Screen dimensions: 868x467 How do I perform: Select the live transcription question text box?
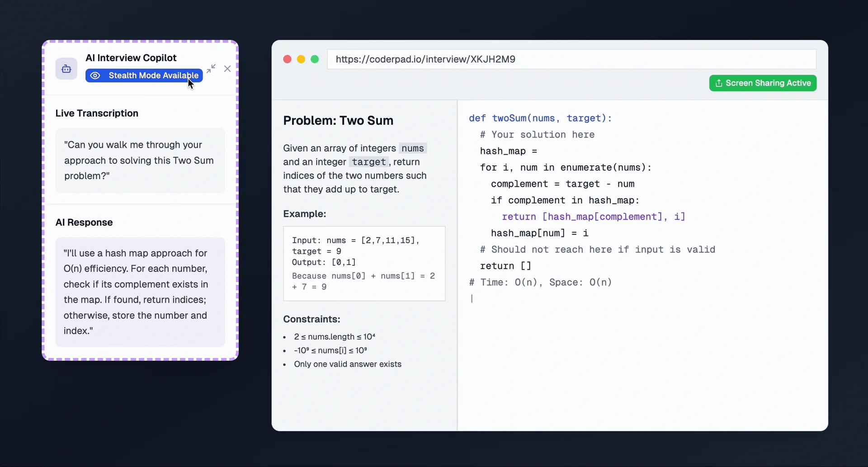[x=140, y=160]
